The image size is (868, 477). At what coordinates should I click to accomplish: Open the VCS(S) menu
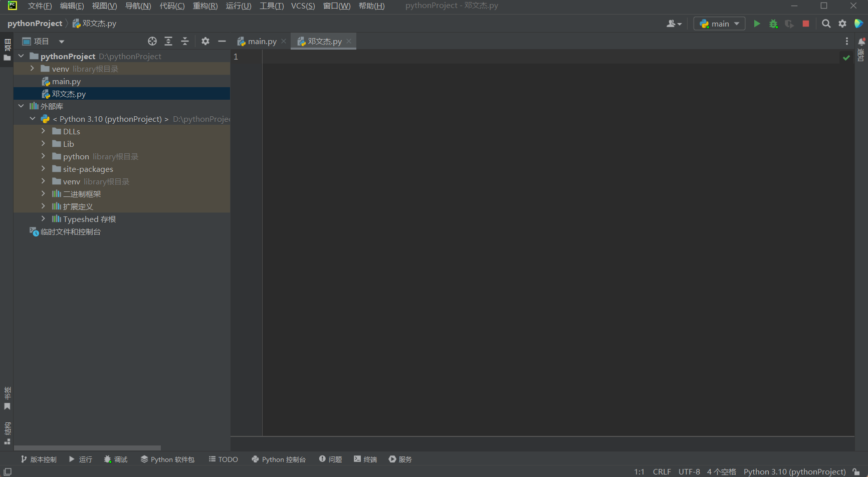coord(303,6)
